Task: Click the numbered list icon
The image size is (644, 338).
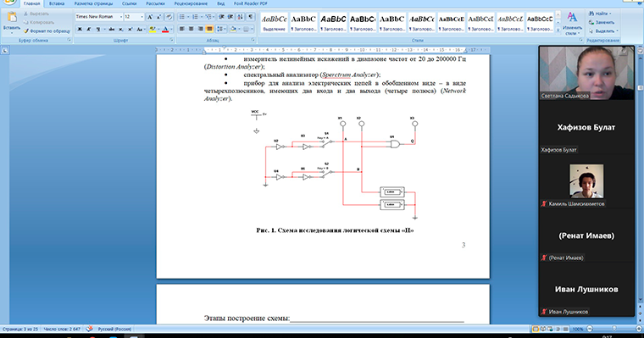Action: [x=195, y=17]
